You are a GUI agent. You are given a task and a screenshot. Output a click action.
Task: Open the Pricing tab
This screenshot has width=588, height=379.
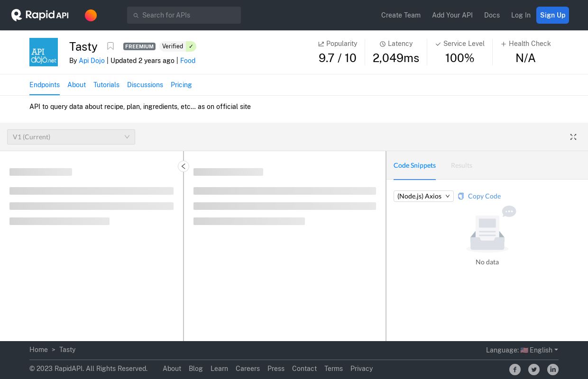[181, 85]
